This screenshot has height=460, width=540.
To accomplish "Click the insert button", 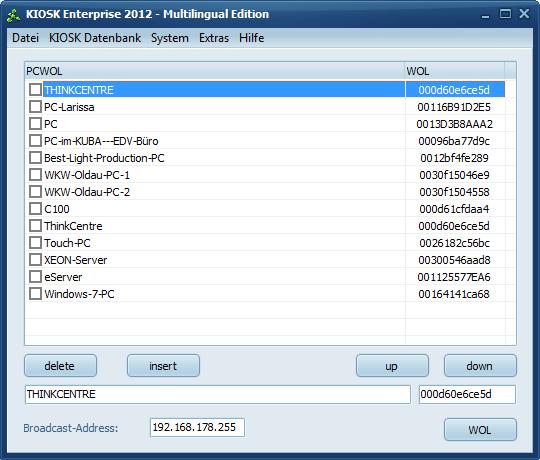I will pos(163,366).
